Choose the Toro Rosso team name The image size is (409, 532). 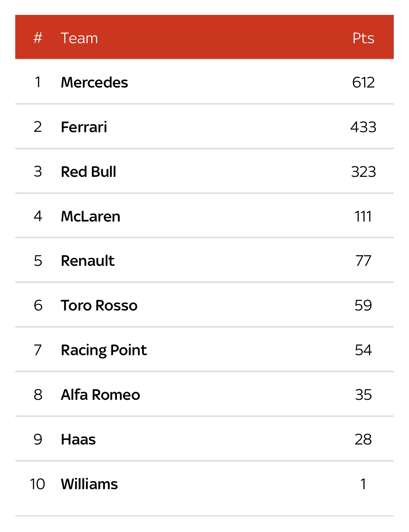click(99, 305)
